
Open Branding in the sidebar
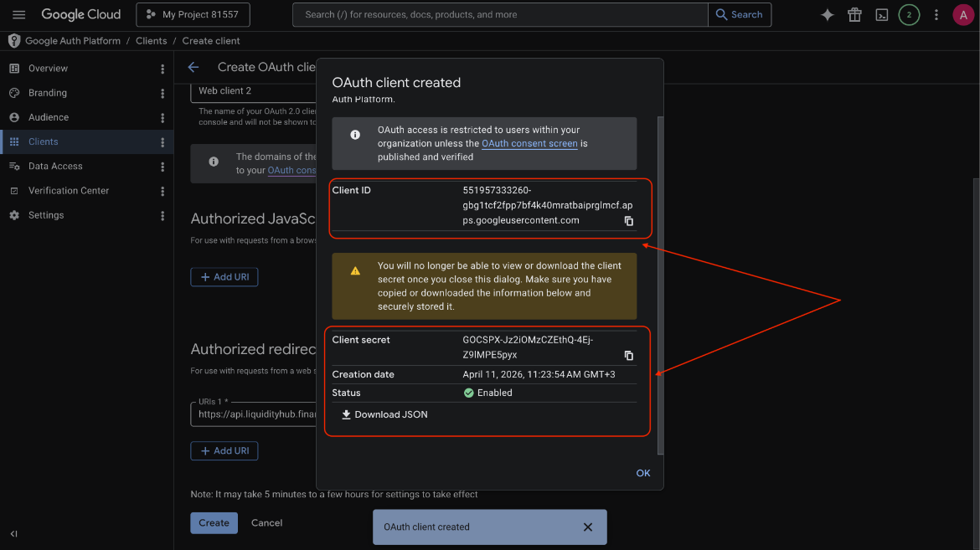[x=48, y=92]
